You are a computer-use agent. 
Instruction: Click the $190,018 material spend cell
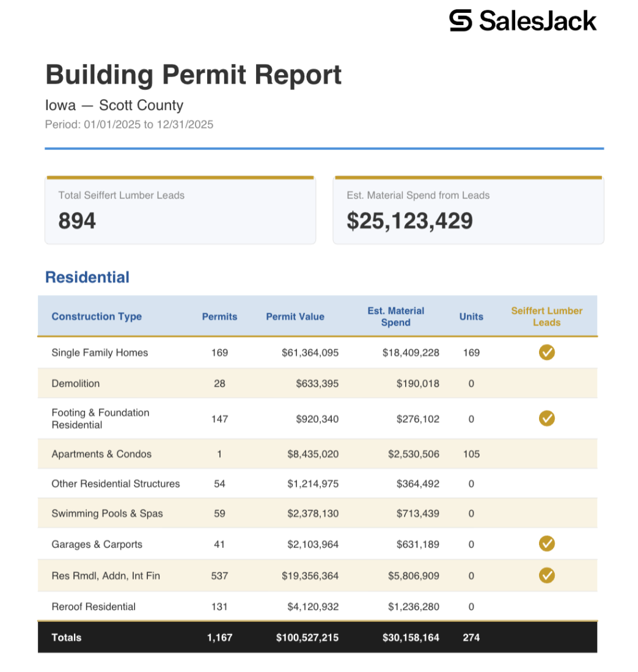coord(418,383)
